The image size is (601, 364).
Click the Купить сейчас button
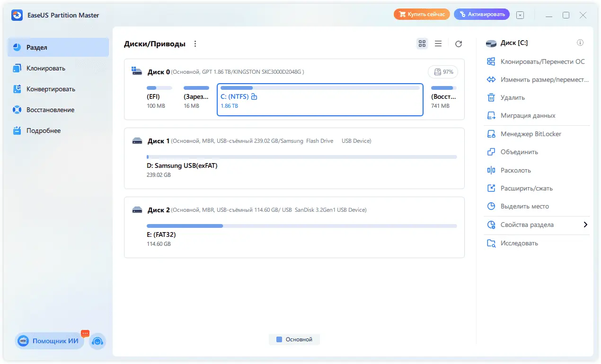coord(421,15)
